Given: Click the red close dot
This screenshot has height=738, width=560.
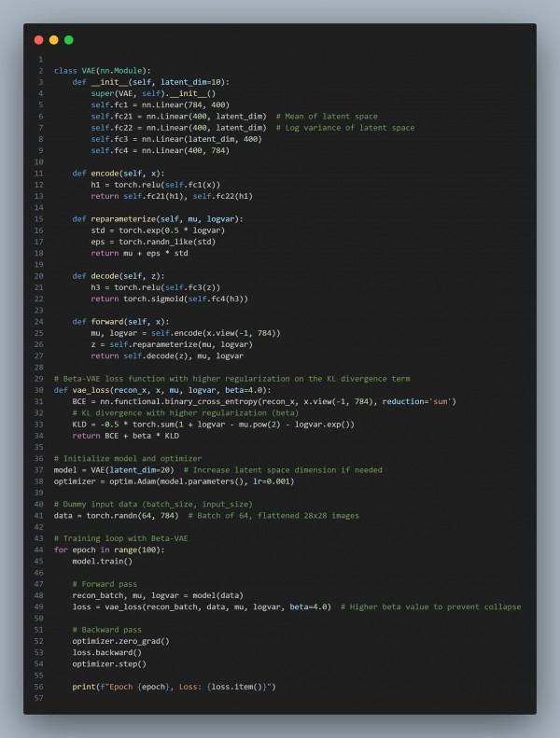Looking at the screenshot, I should pyautogui.click(x=39, y=40).
